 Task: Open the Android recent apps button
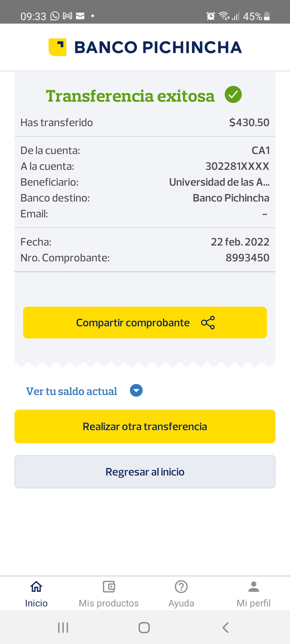[x=63, y=628]
